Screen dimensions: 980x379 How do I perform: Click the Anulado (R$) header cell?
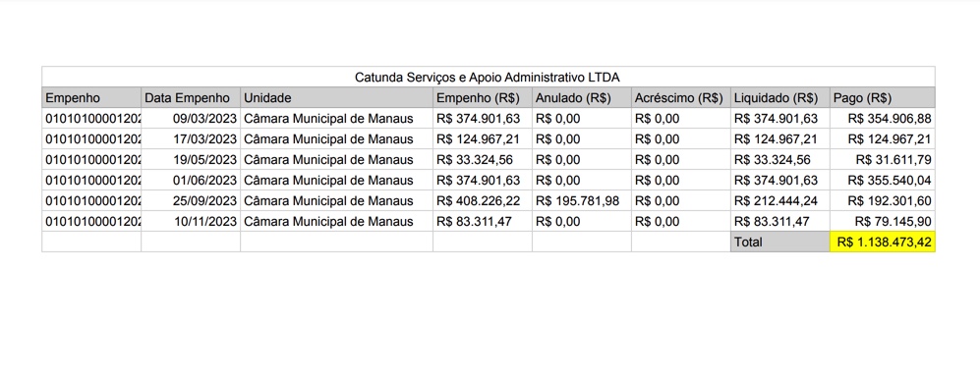(581, 97)
